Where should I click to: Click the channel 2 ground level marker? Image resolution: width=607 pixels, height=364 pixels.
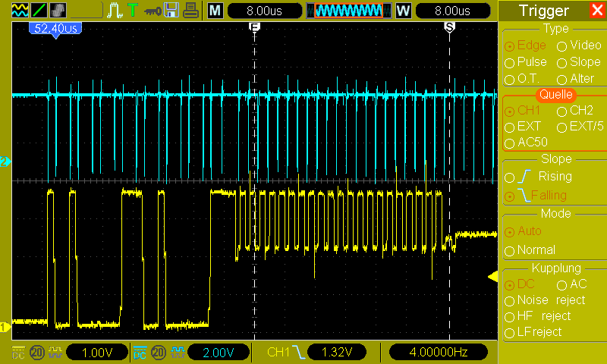pyautogui.click(x=5, y=162)
